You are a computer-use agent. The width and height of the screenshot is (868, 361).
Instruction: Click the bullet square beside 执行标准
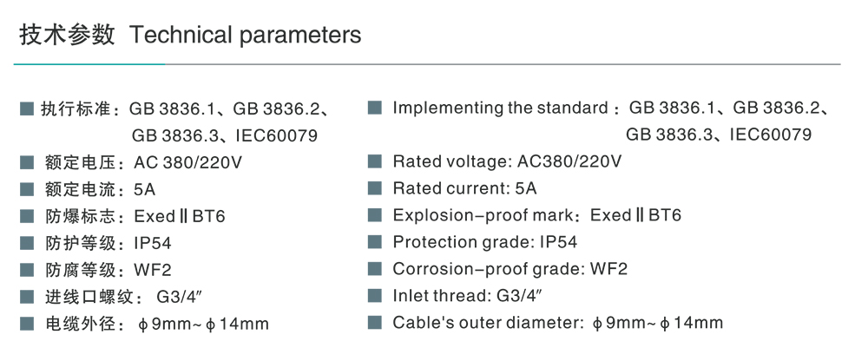click(26, 109)
